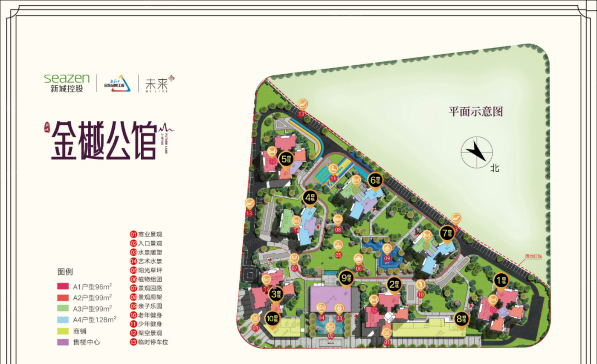597x364 pixels.
Task: Click the 03 water sculpture map pin
Action: (340, 312)
